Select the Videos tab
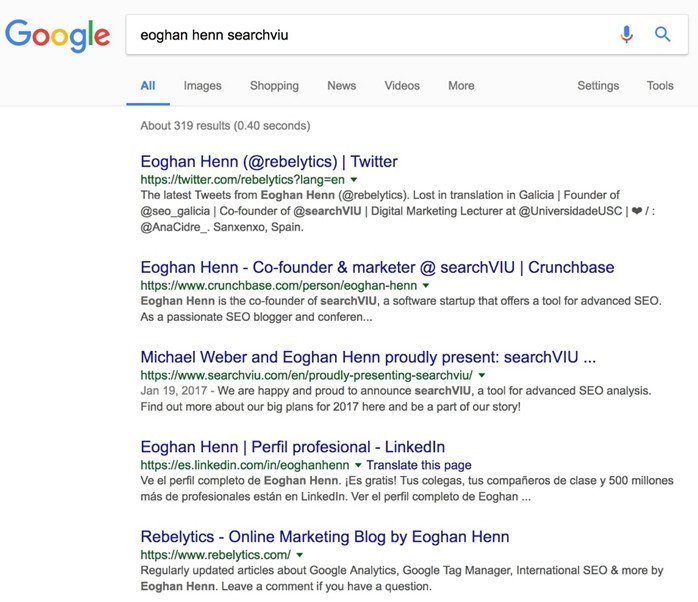Screen dimensions: 698x602 click(x=402, y=85)
